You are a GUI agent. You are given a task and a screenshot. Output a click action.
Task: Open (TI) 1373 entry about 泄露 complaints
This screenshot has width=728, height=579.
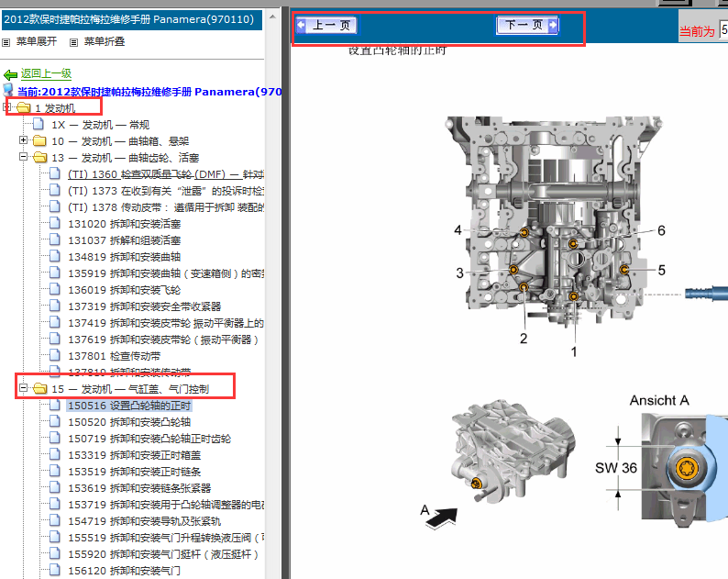click(166, 191)
